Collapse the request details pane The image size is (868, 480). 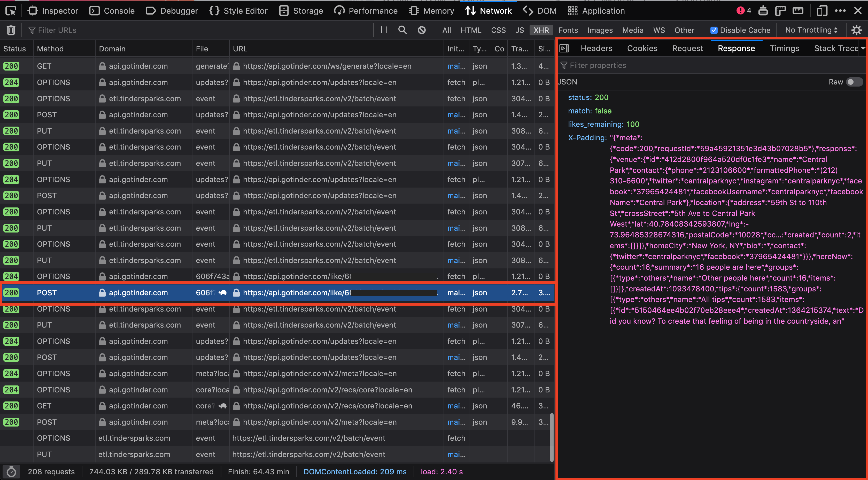[564, 48]
